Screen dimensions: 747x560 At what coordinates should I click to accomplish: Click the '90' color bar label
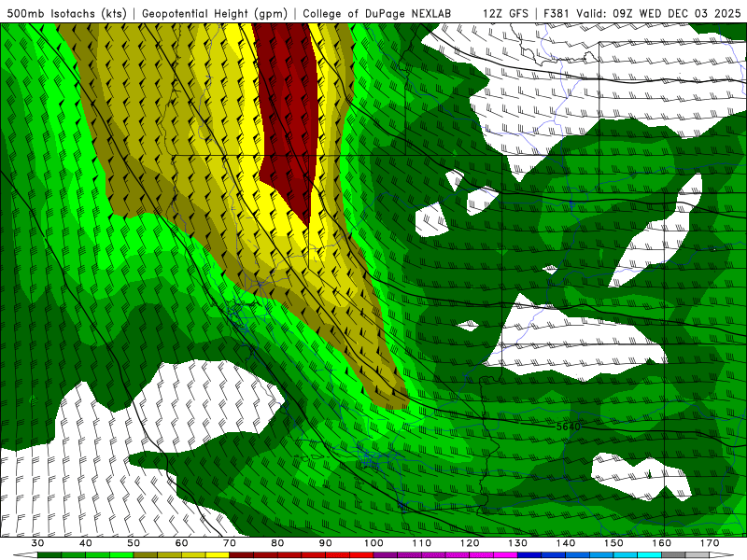coord(325,543)
